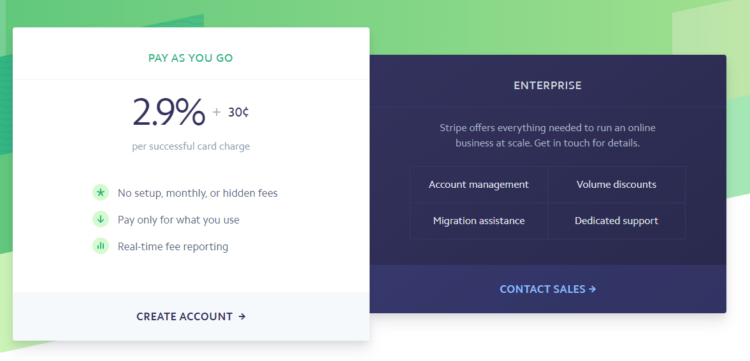Click the Migration assistance cell
Screen dimensions: 750x361
pos(479,221)
